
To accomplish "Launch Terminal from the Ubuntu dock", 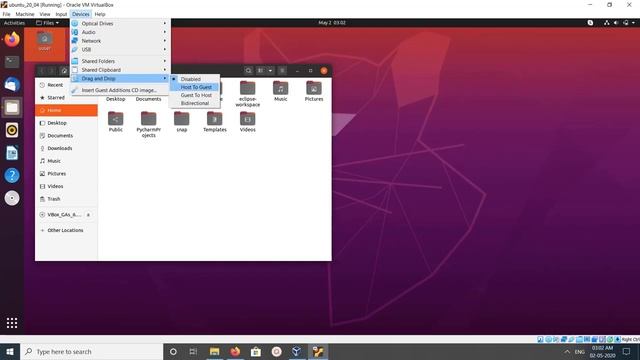I will click(12, 62).
